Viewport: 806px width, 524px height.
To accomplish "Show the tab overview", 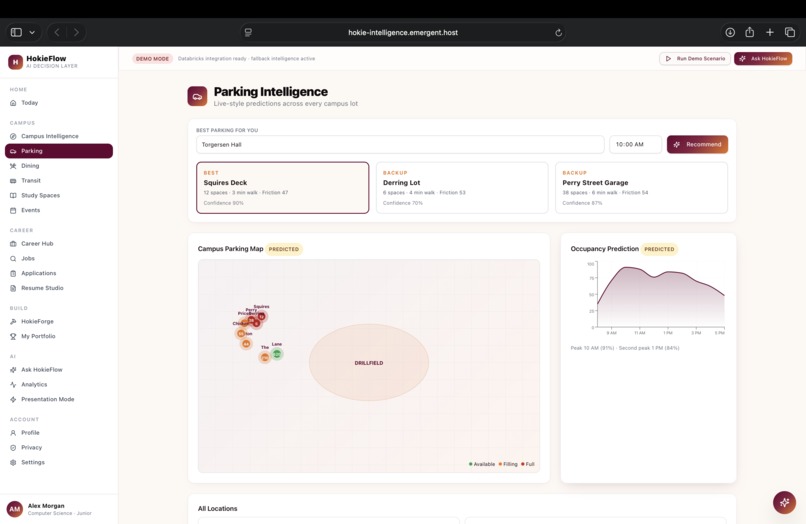I will tap(790, 32).
